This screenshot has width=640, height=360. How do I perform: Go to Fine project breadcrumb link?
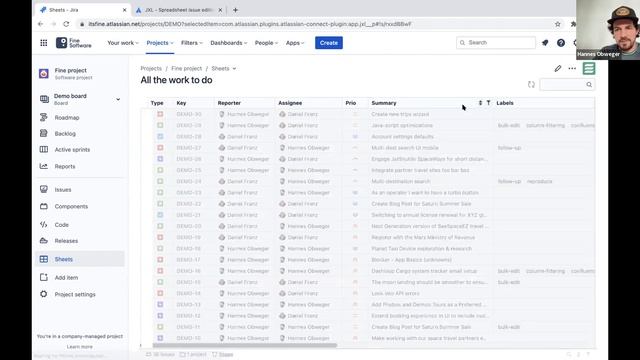[x=187, y=69]
